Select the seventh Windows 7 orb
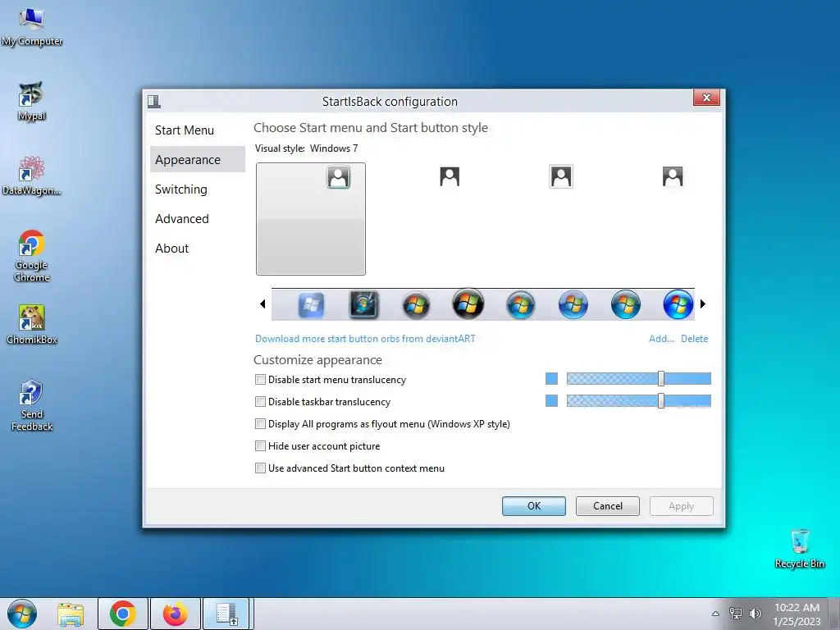 pos(626,305)
